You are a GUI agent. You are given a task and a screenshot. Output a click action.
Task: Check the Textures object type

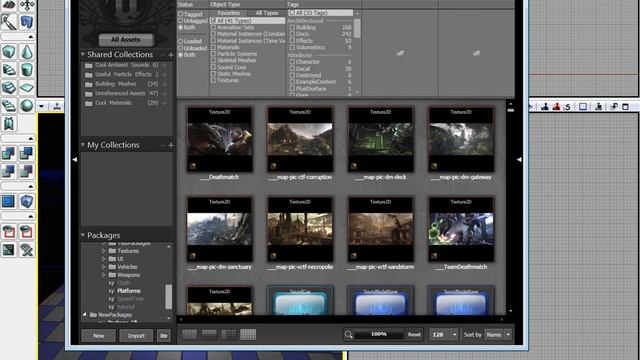(x=213, y=80)
